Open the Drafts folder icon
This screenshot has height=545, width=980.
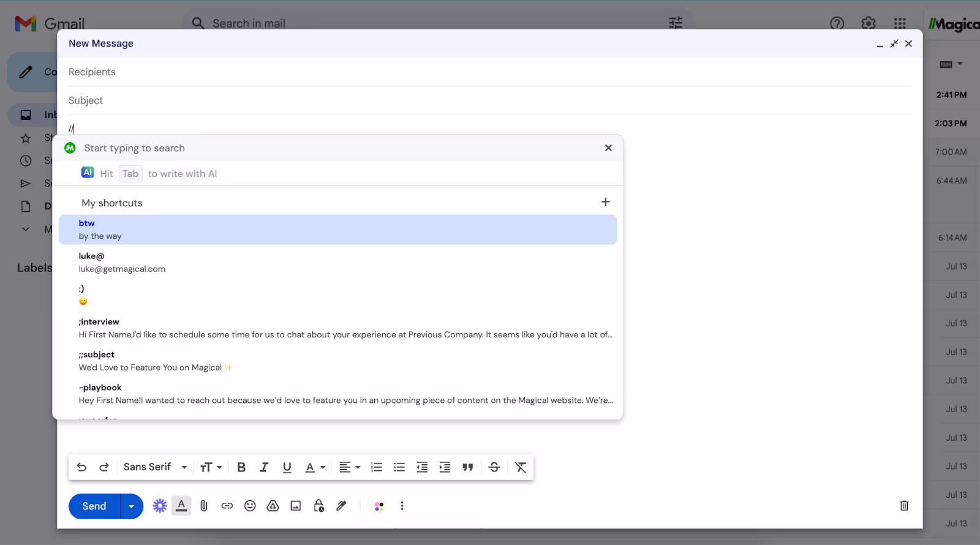coord(26,206)
